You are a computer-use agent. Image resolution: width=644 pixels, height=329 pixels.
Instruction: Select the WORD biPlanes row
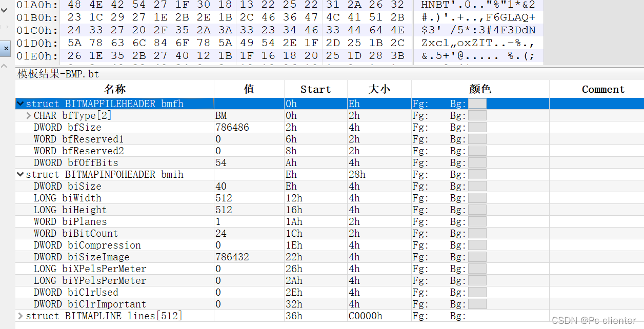tap(330, 221)
